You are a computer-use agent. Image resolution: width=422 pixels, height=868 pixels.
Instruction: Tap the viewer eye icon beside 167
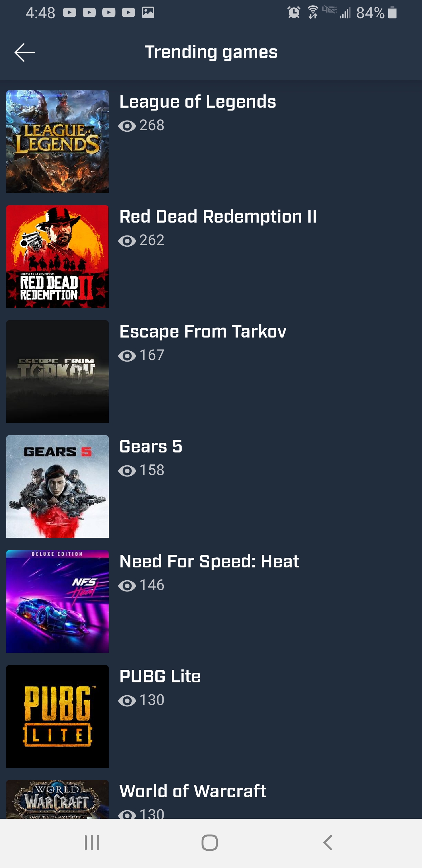click(x=127, y=356)
